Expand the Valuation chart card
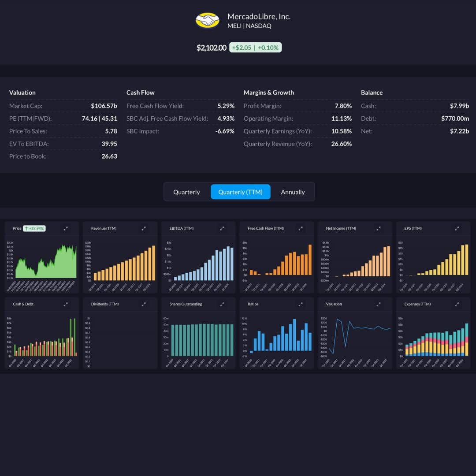 379,304
